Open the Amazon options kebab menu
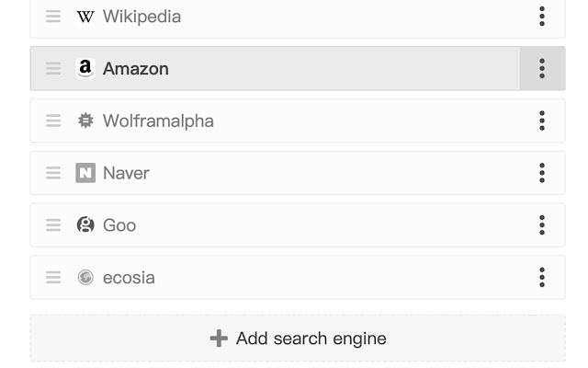The image size is (588, 368). pyautogui.click(x=542, y=68)
